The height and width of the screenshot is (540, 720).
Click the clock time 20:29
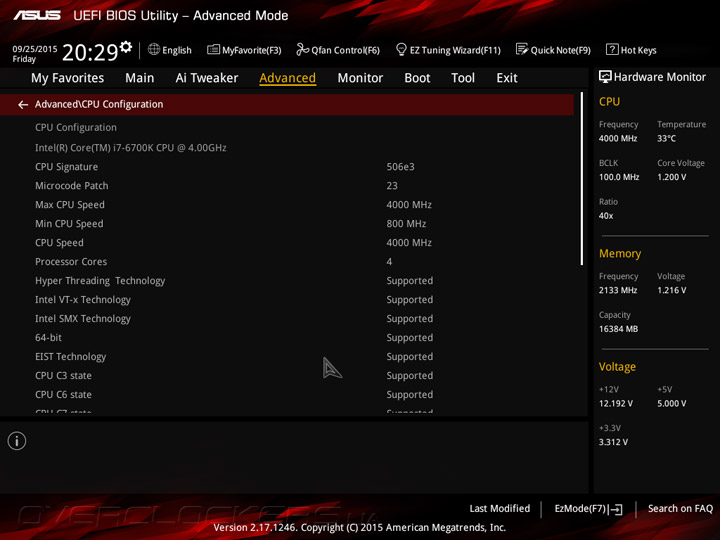(90, 52)
